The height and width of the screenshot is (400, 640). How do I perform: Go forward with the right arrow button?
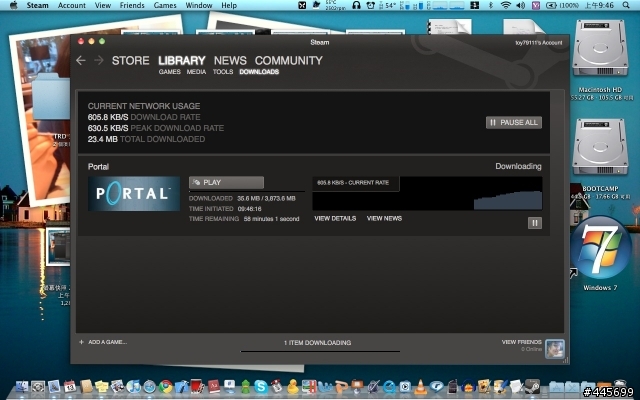[99, 60]
